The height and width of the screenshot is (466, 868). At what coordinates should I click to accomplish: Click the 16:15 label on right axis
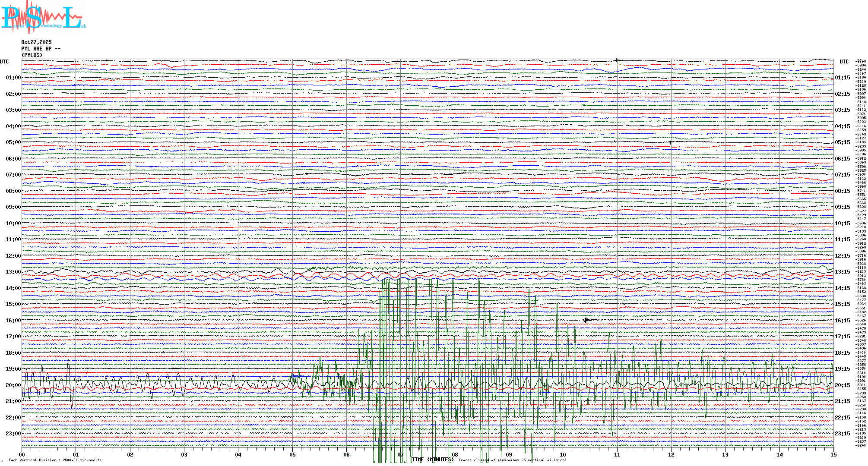(x=842, y=321)
